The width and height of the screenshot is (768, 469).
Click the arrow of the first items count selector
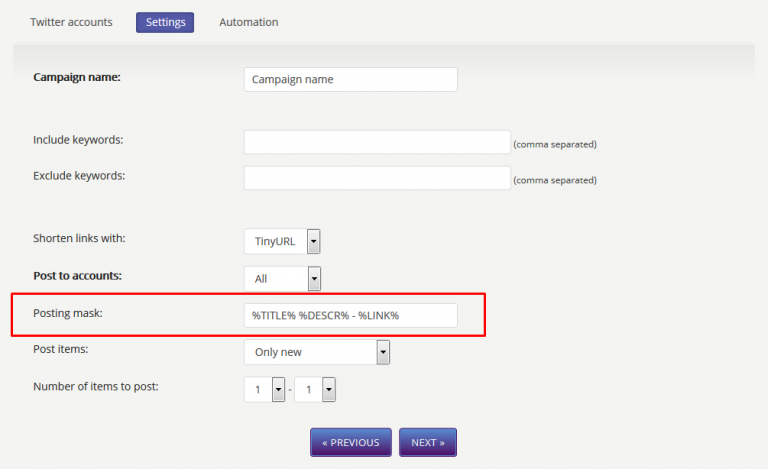point(278,389)
